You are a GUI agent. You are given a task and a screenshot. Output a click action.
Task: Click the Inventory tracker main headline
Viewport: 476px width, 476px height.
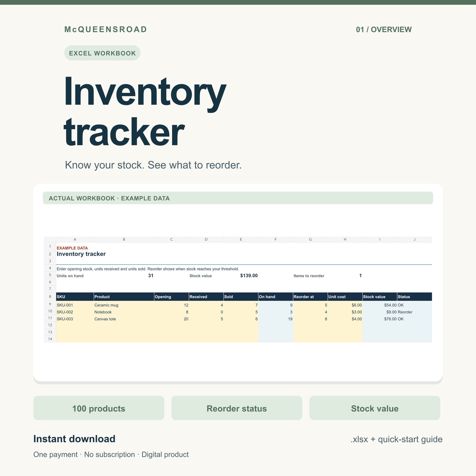(145, 111)
